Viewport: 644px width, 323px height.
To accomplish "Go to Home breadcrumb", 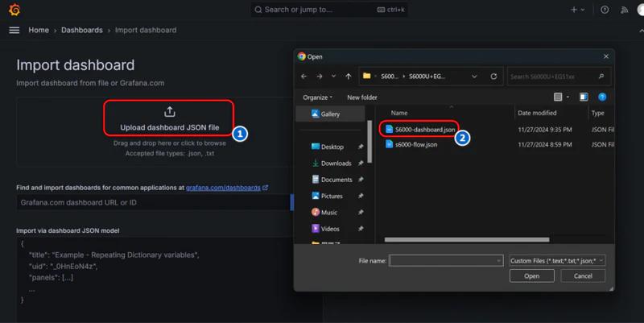I will (39, 30).
